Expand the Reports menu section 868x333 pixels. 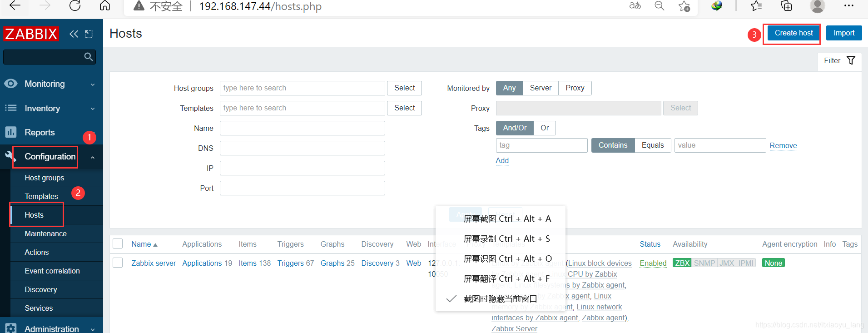click(x=93, y=133)
